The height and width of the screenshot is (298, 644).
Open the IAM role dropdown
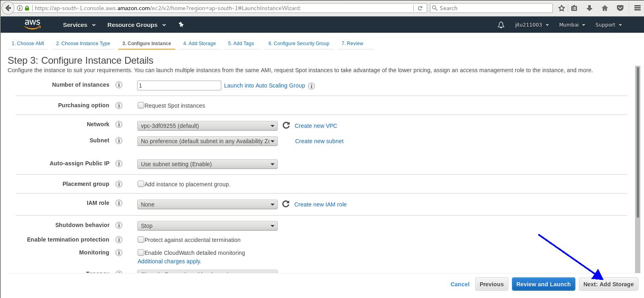point(208,204)
